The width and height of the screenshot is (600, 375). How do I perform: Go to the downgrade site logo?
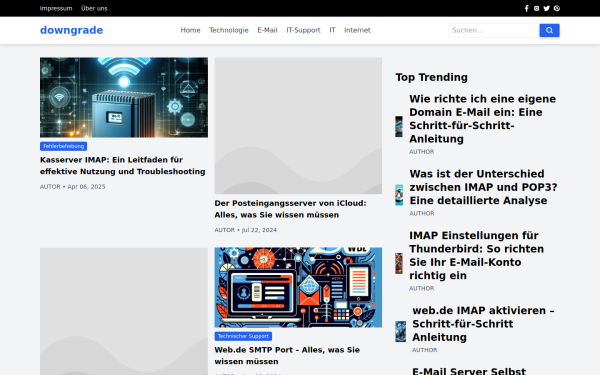click(72, 30)
